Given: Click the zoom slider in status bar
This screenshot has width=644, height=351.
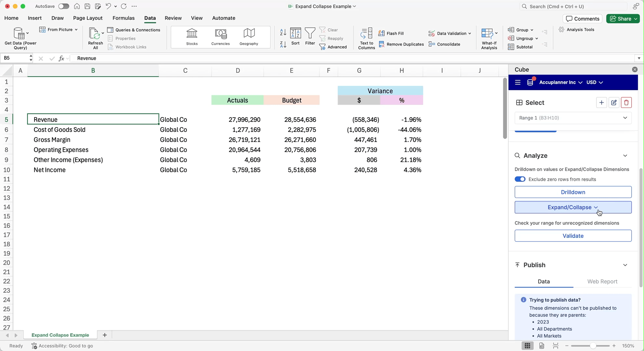Looking at the screenshot, I should pyautogui.click(x=592, y=346).
